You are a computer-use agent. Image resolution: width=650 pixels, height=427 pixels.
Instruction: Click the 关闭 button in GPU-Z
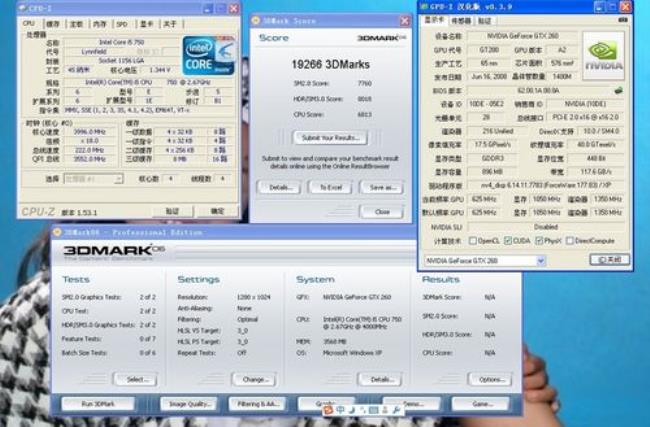609,260
